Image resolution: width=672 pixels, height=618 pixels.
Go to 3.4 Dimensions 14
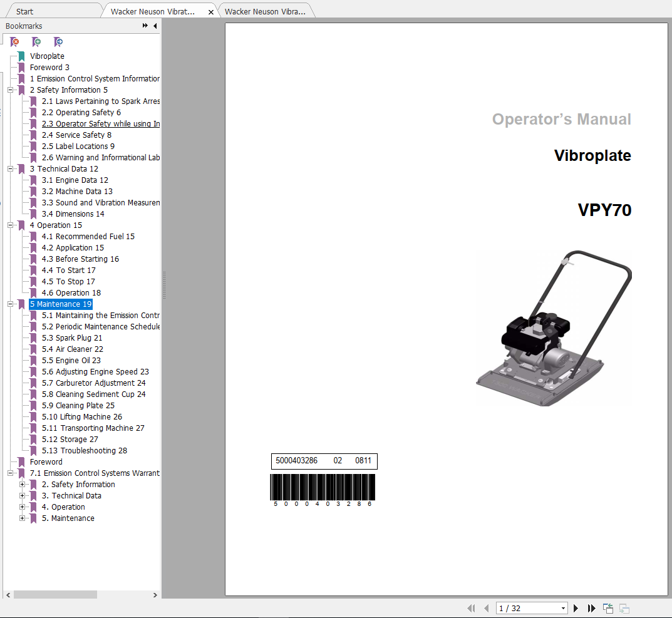(x=73, y=214)
